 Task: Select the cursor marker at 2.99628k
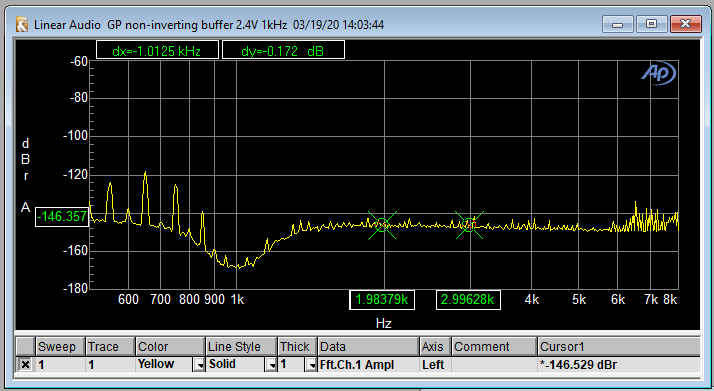469,225
